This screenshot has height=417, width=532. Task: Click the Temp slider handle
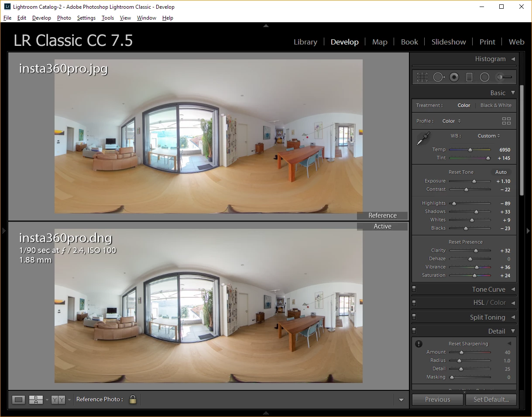point(470,150)
